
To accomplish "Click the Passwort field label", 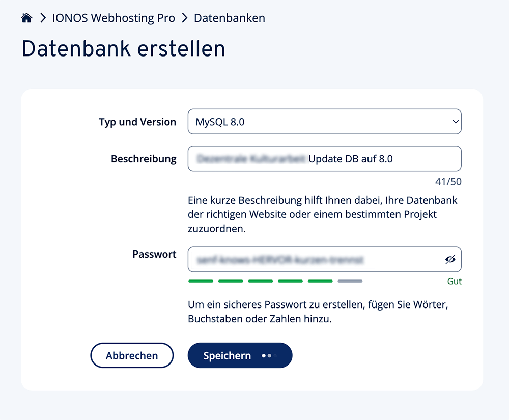I will [x=154, y=254].
